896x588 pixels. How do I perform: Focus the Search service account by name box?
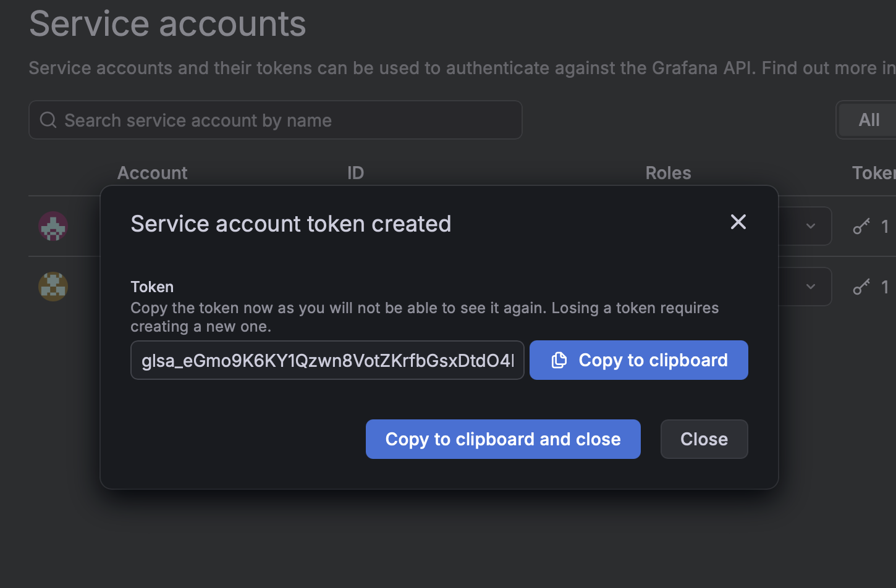276,120
